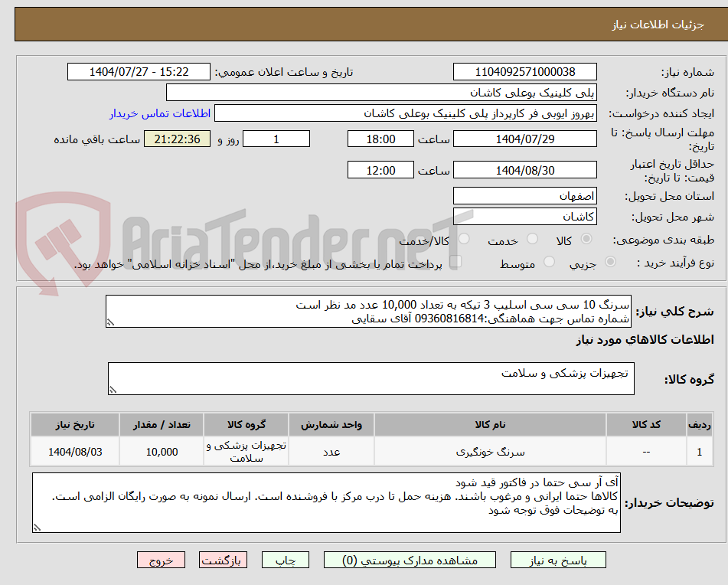Click the arrow icon in گروه کالا box
The height and width of the screenshot is (585, 728).
pyautogui.click(x=112, y=391)
